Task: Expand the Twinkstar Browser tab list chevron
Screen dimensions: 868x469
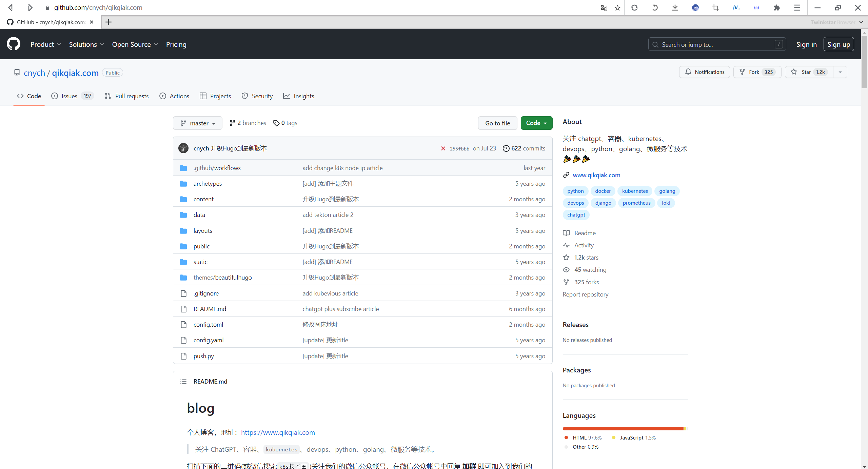Action: coord(861,22)
